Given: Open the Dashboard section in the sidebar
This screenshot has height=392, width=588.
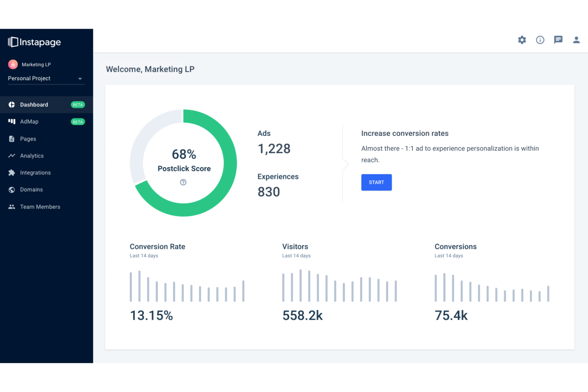Looking at the screenshot, I should [x=34, y=104].
